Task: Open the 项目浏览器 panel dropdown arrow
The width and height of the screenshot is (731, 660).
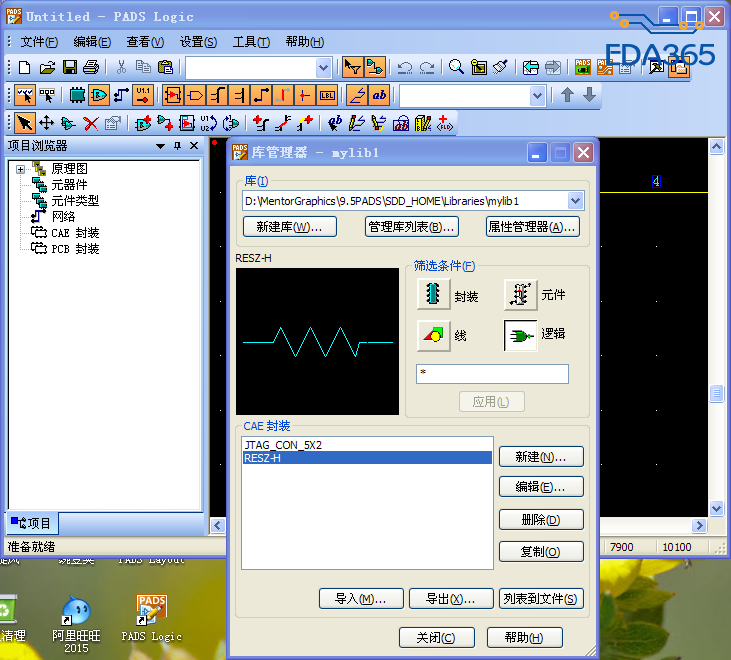Action: pos(160,146)
